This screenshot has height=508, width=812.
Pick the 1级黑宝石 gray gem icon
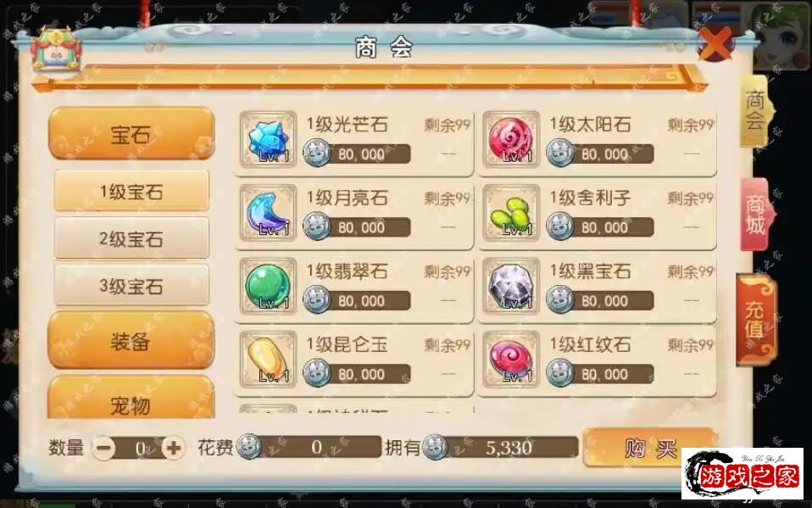click(x=511, y=286)
